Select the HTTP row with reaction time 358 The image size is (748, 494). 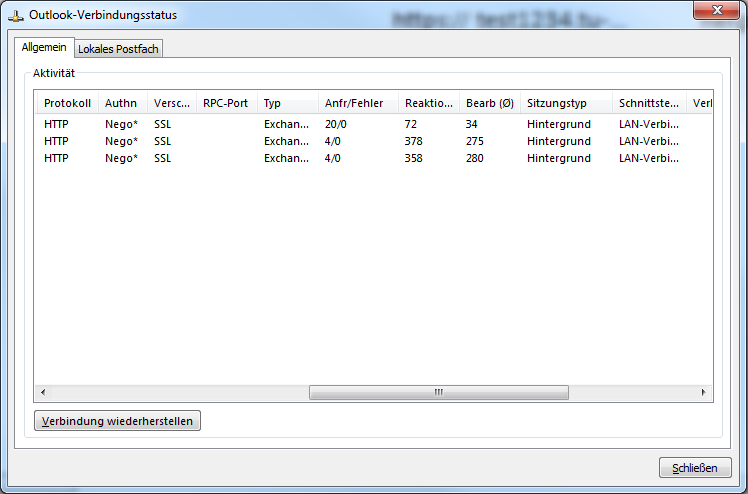coord(374,158)
